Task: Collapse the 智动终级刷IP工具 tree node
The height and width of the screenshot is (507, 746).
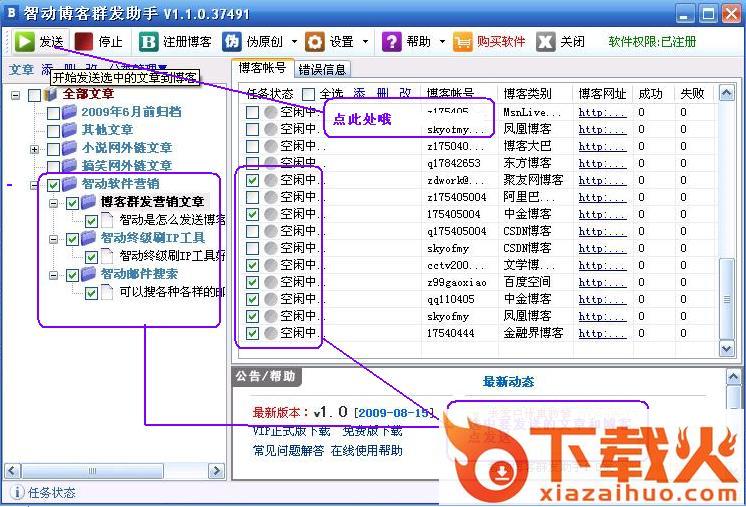Action: [x=54, y=239]
